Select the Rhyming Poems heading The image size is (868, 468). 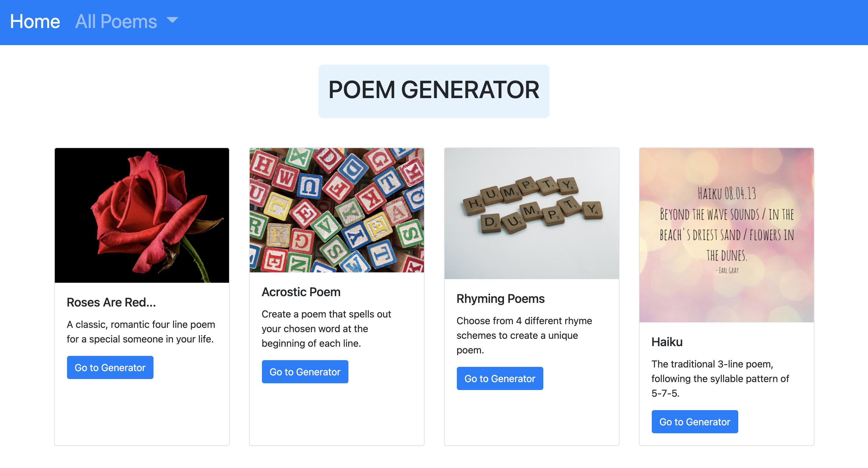[500, 299]
